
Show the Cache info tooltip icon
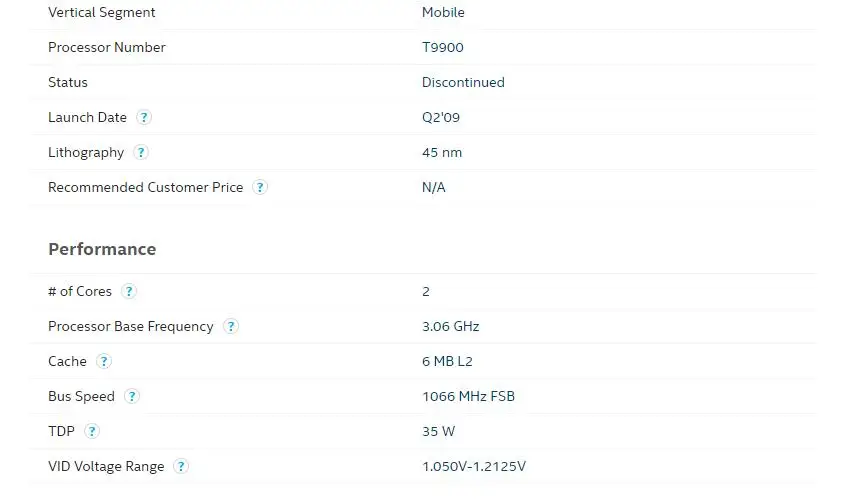(x=103, y=362)
